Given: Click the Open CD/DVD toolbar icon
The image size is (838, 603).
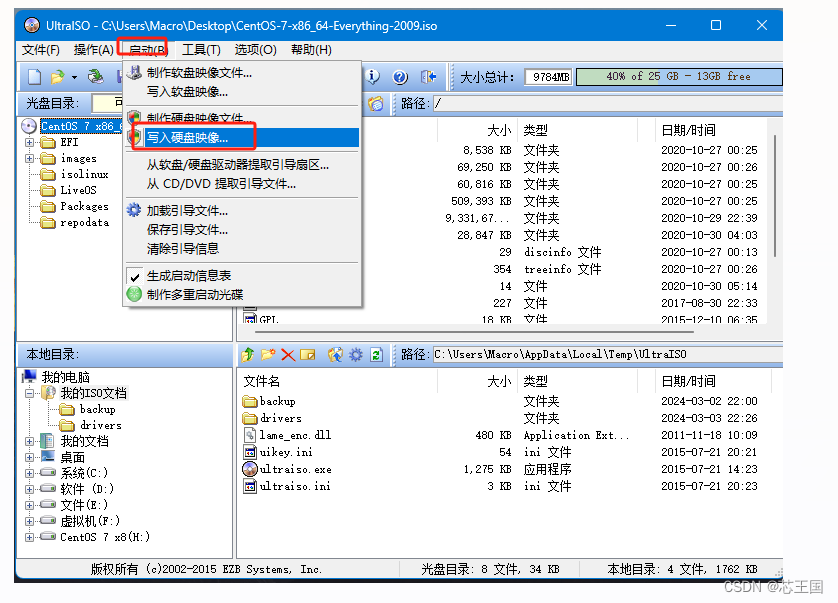Looking at the screenshot, I should 96,77.
